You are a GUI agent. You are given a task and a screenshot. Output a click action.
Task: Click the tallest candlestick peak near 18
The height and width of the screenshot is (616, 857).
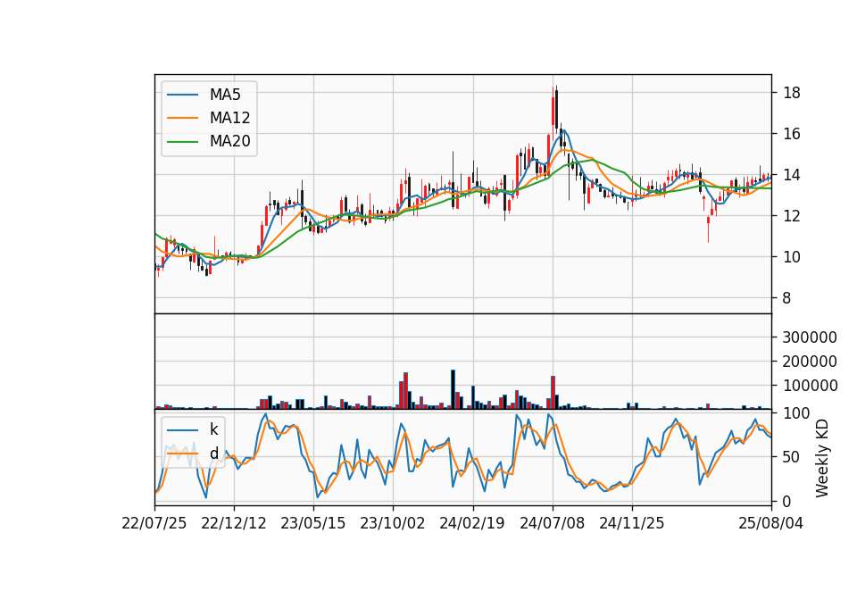[x=556, y=109]
